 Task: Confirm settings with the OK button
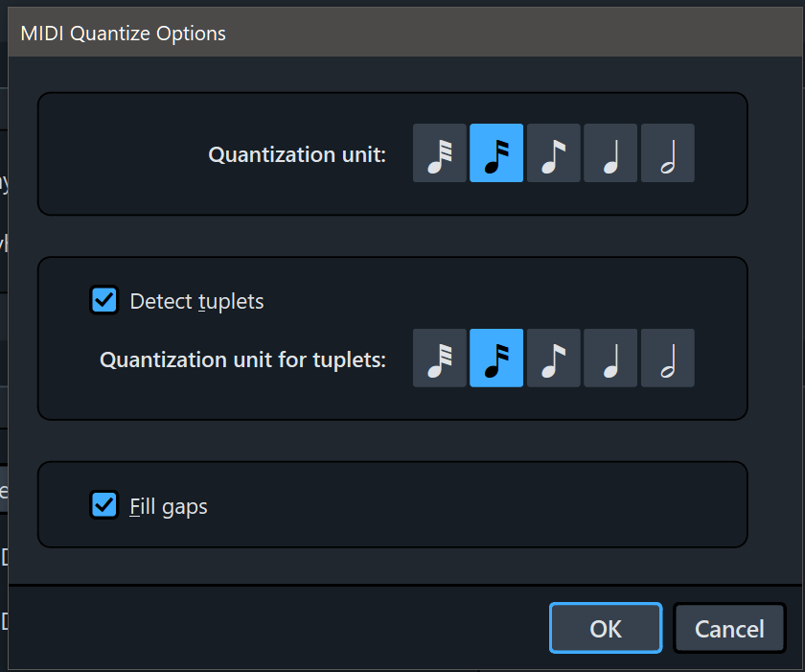pos(606,628)
